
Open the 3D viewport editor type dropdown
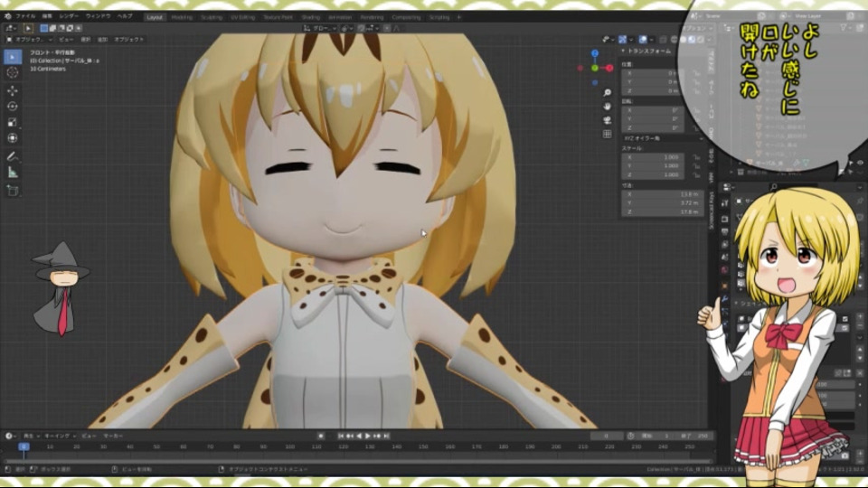point(11,28)
